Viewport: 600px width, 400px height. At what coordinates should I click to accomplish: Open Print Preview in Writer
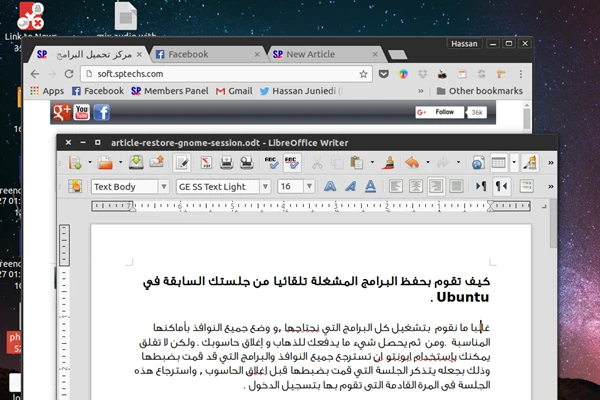pyautogui.click(x=247, y=163)
